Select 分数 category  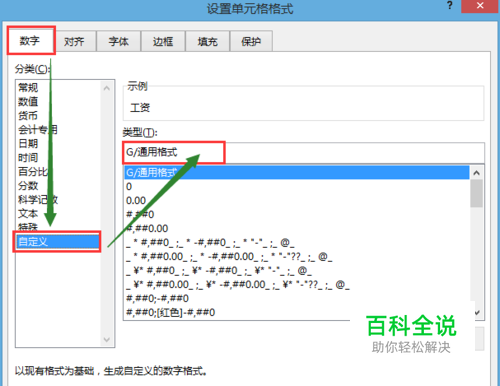pos(58,186)
